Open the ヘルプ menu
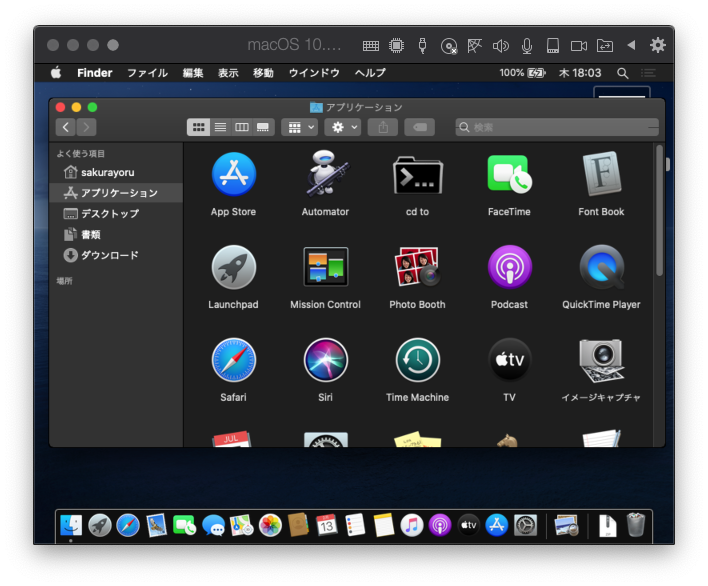The image size is (708, 586). tap(370, 73)
